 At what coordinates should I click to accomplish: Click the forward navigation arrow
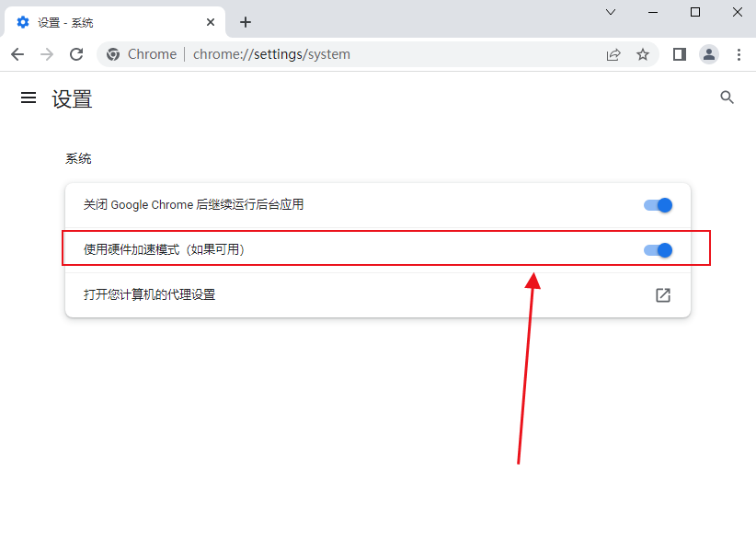click(x=47, y=54)
